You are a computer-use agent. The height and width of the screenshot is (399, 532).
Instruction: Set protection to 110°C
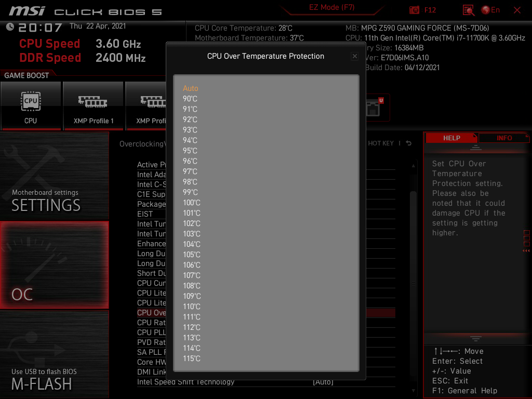click(192, 307)
